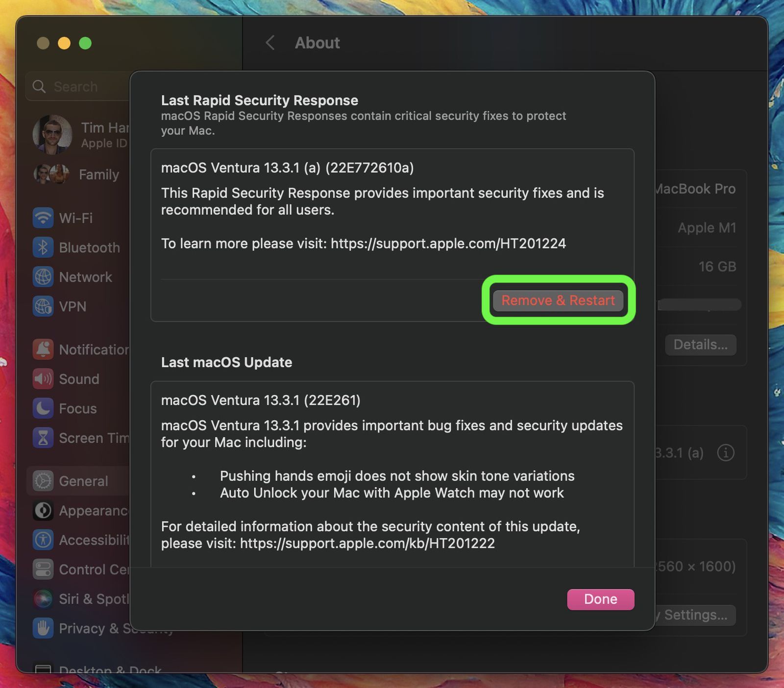Select the Accessibility icon

click(43, 540)
